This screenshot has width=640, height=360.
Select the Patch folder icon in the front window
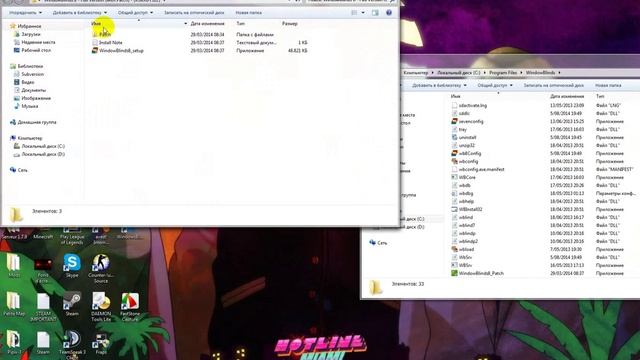[x=95, y=35]
